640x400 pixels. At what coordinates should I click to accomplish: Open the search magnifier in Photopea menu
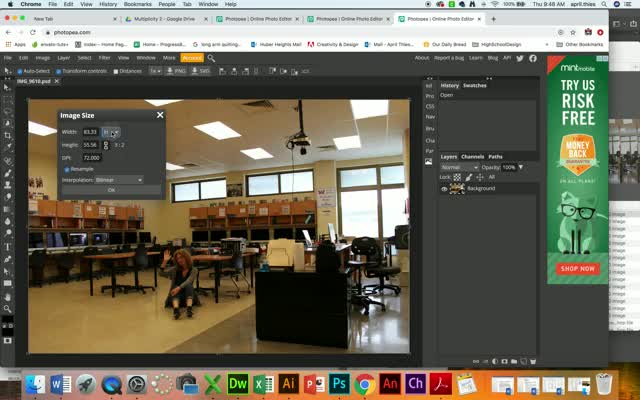tap(211, 58)
